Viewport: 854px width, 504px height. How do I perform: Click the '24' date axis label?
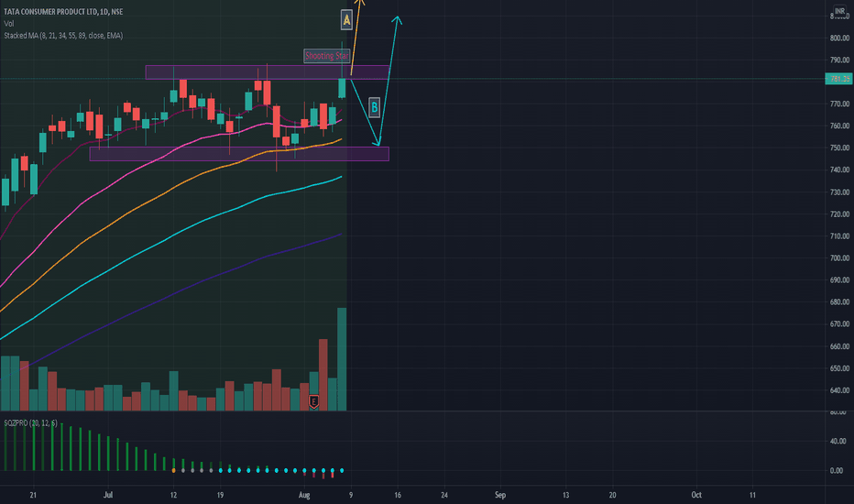coord(444,495)
